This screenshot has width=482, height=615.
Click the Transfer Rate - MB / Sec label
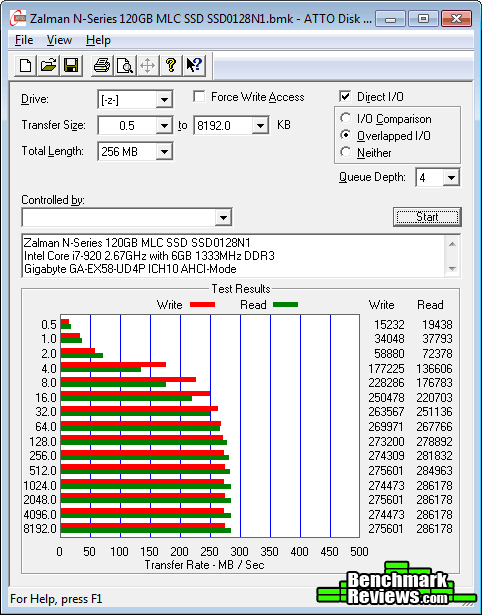click(205, 565)
